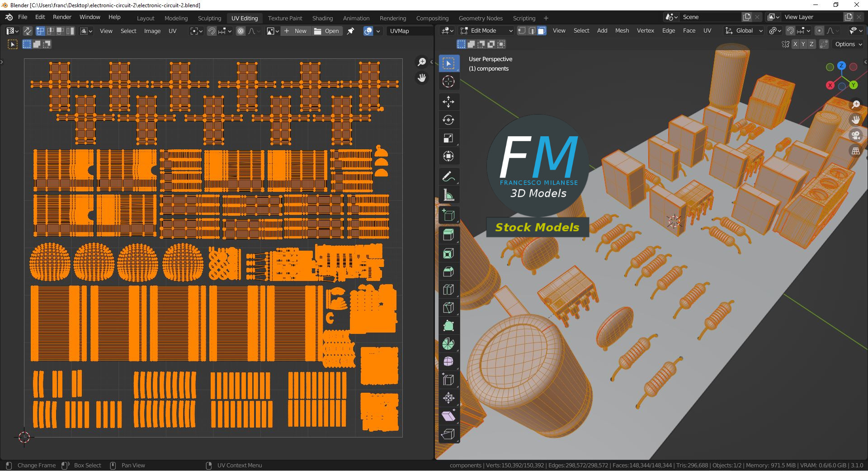Expand the Global transform orientation dropdown

tap(744, 30)
